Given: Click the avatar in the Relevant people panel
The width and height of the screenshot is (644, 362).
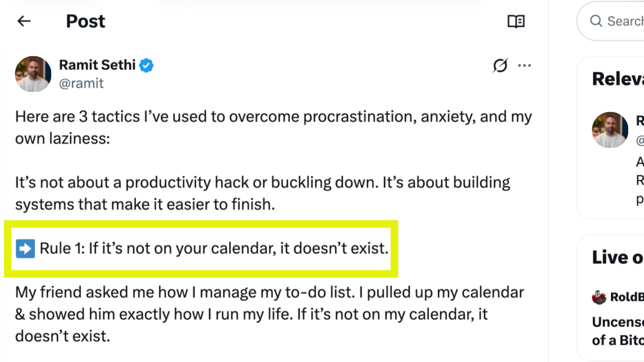Looking at the screenshot, I should coord(610,130).
